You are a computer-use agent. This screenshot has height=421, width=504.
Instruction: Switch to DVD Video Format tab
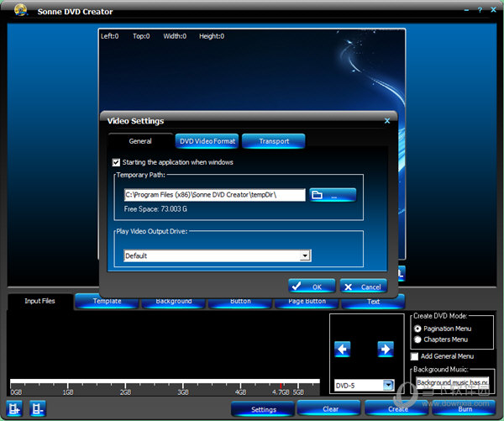207,141
